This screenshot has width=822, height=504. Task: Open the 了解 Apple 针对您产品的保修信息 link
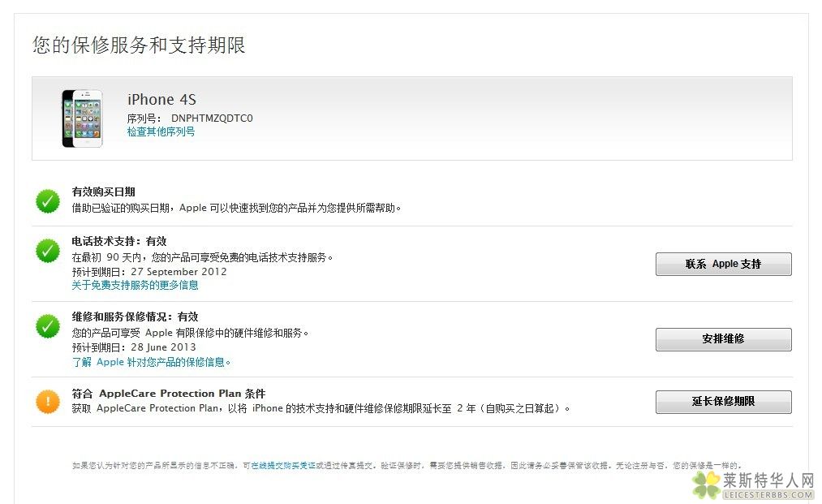(151, 362)
